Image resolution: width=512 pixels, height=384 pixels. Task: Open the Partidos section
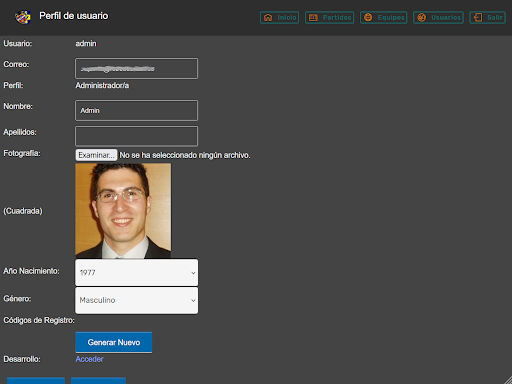pos(329,18)
